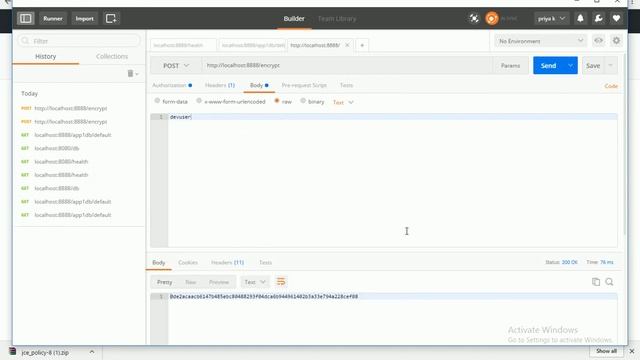Image resolution: width=640 pixels, height=360 pixels.
Task: Click the Params button
Action: (510, 66)
